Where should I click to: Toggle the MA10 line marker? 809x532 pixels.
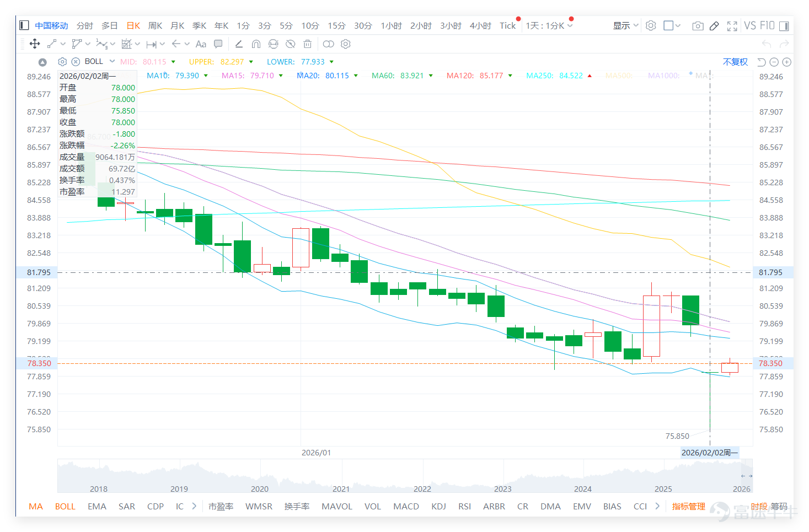pyautogui.click(x=206, y=76)
